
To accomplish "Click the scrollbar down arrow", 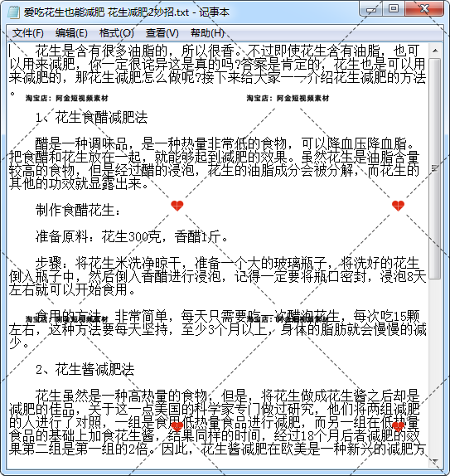I will click(435, 461).
